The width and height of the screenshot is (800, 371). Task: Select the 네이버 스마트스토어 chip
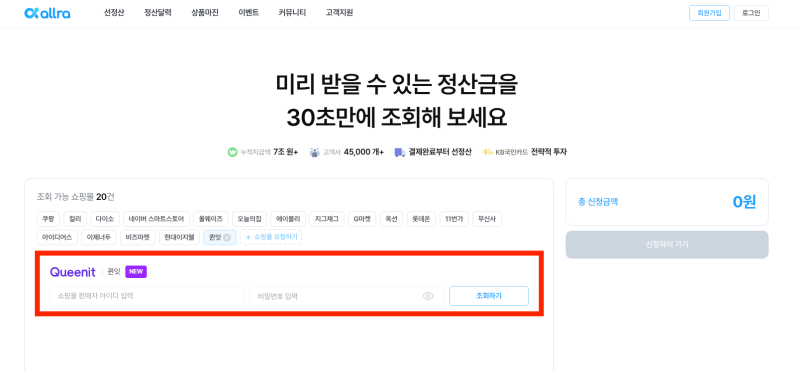point(157,219)
